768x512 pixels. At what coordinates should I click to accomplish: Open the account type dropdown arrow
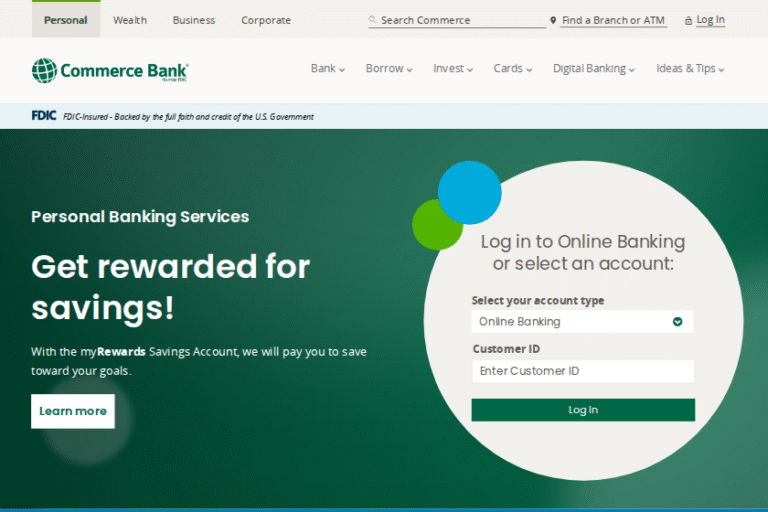677,322
